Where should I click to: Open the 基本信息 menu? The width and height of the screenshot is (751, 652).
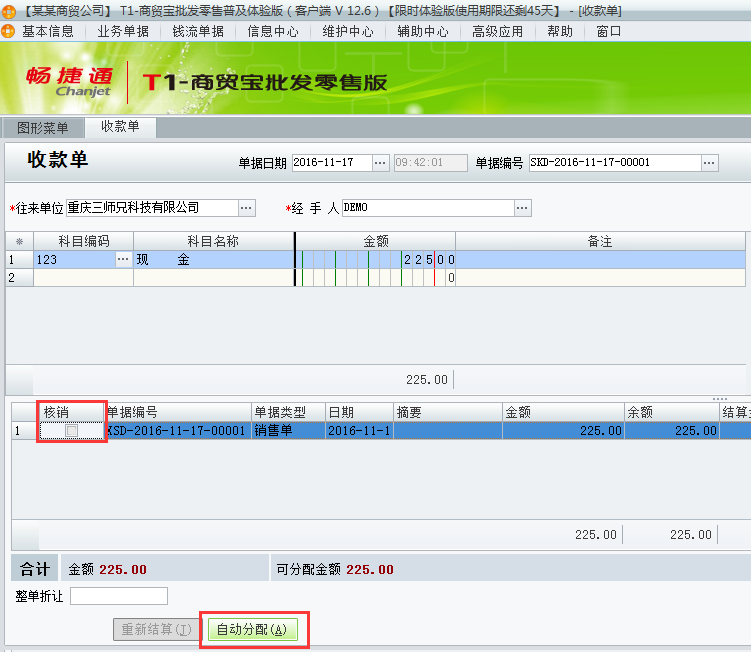[47, 32]
